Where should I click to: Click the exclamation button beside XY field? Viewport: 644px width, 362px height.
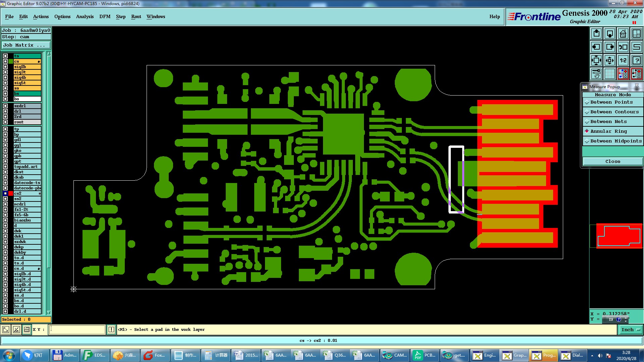[x=111, y=329]
